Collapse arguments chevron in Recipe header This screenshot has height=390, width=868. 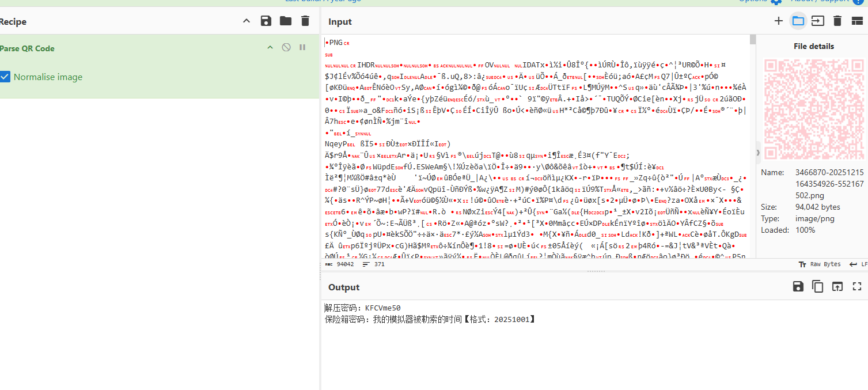(246, 21)
